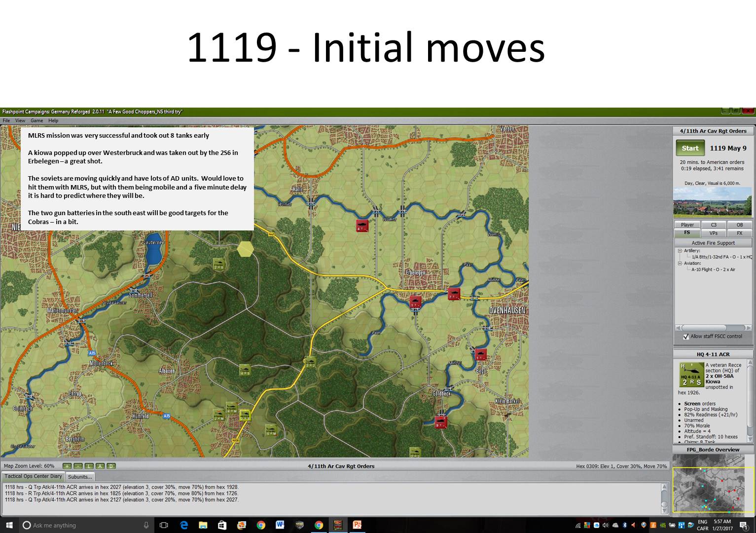Open the Help menu
The image size is (756, 533).
pyautogui.click(x=53, y=120)
